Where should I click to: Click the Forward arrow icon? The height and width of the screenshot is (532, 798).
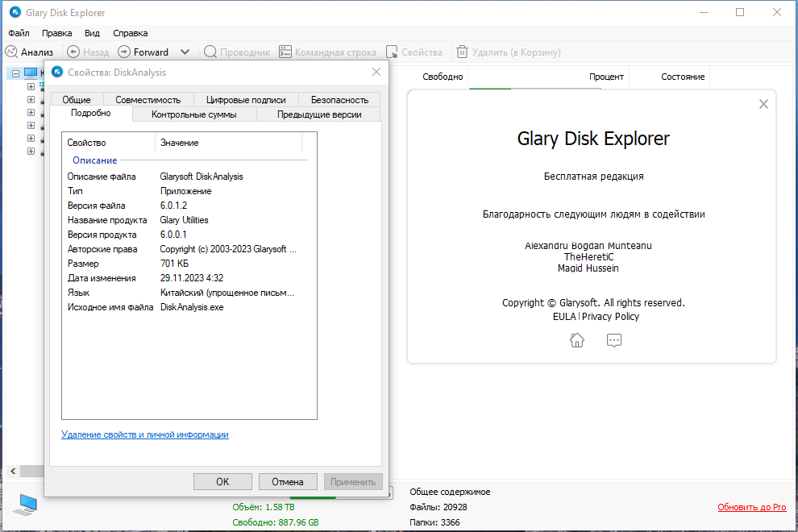124,52
